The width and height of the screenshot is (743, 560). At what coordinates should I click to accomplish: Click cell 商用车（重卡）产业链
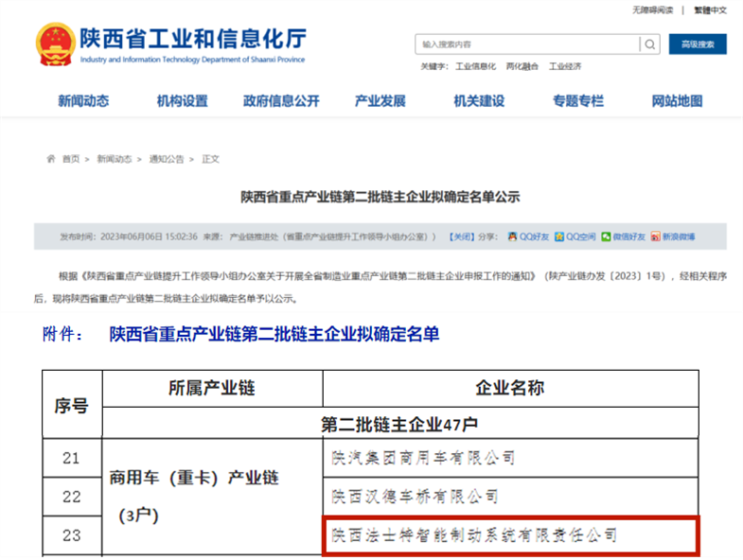coord(212,496)
